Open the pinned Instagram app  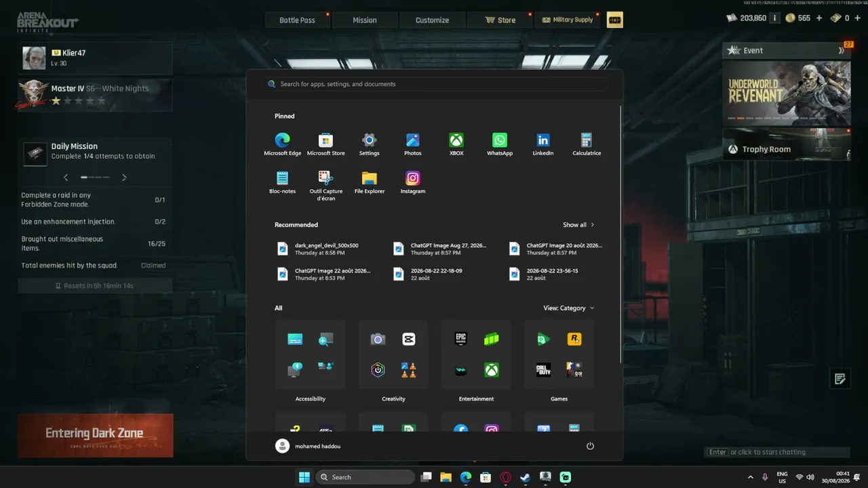(412, 182)
